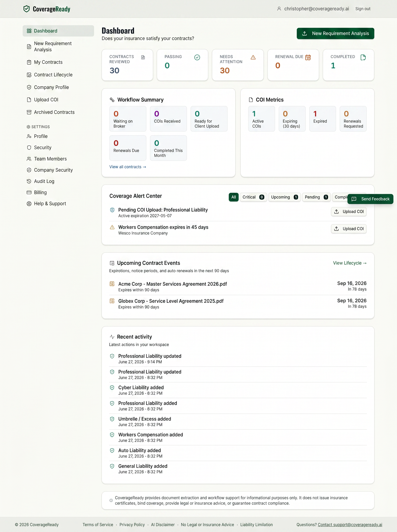The width and height of the screenshot is (397, 532).
Task: Open the Acme Corp Master Services Agreement event
Action: coord(238,287)
